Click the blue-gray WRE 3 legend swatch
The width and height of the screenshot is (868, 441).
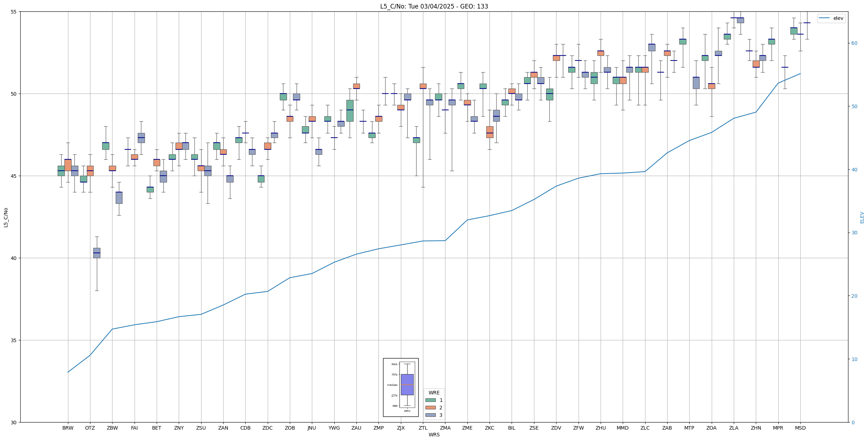[430, 415]
